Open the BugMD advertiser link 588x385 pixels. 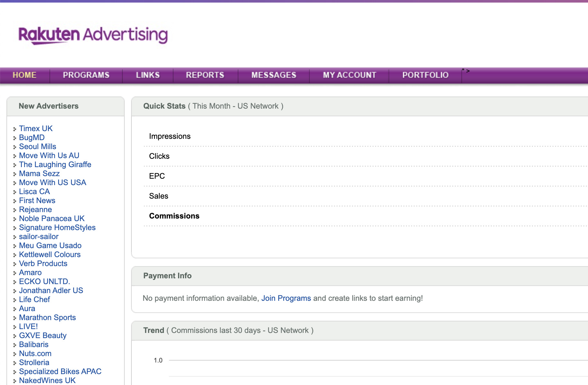click(x=32, y=138)
